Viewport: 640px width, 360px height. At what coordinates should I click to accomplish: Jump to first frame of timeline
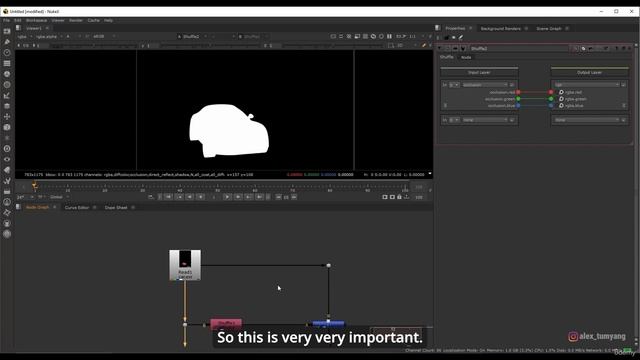tap(168, 197)
